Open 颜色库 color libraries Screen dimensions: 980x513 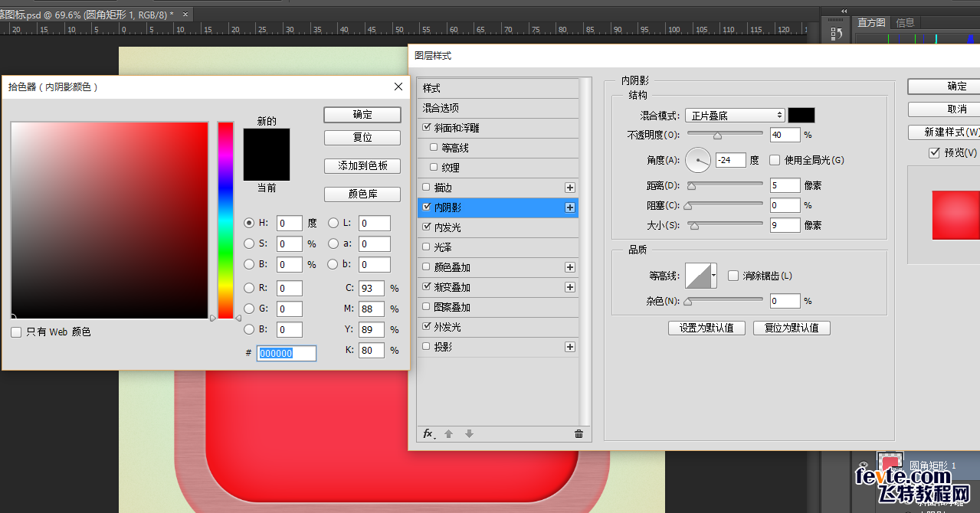(x=362, y=194)
